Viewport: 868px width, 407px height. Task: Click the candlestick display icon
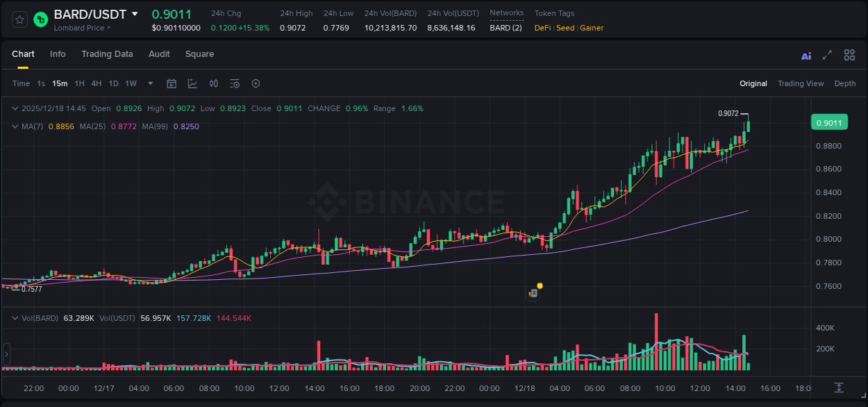213,83
